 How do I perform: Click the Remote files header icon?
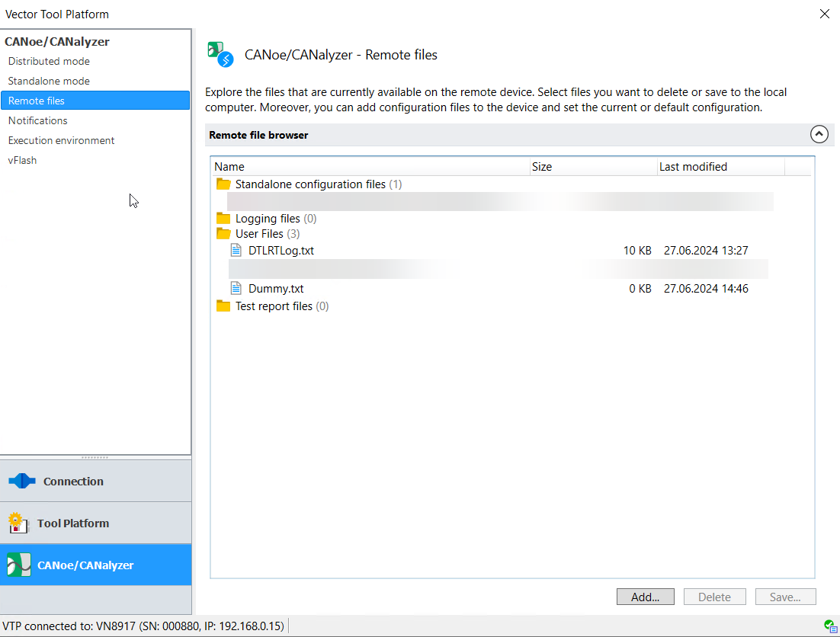(x=221, y=55)
